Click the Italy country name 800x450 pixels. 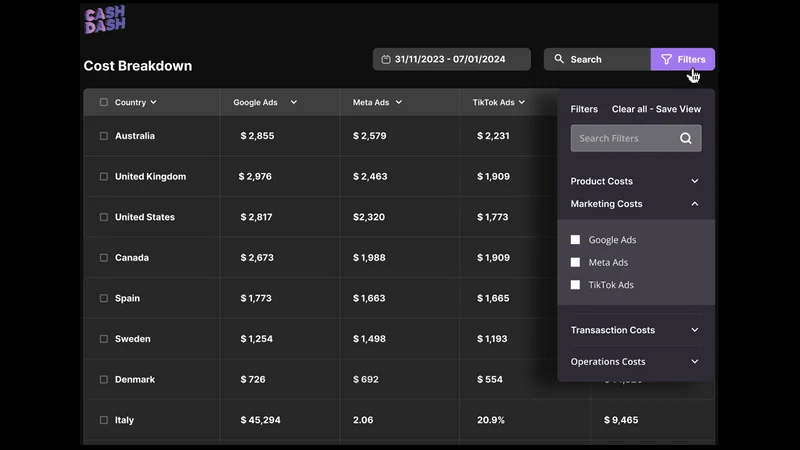[x=124, y=420]
